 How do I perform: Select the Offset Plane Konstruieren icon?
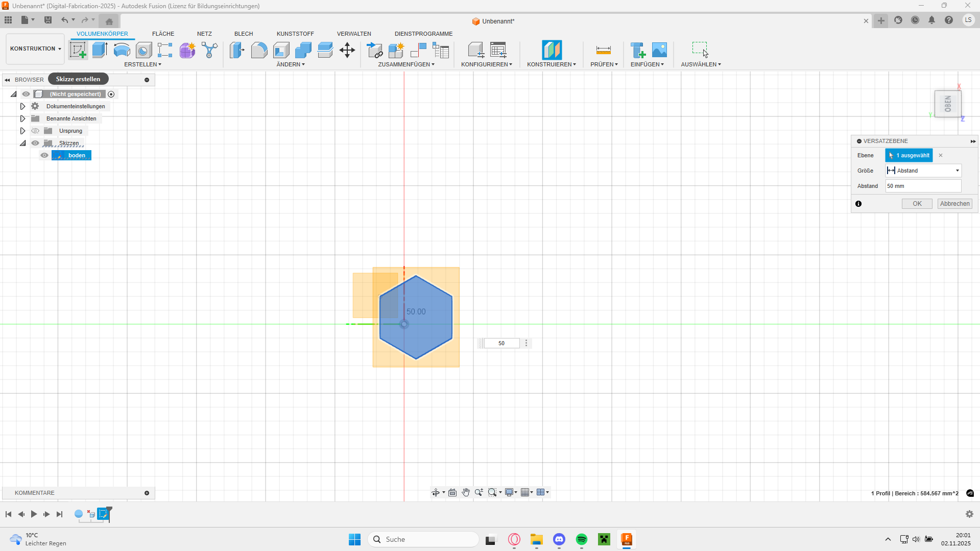[x=552, y=50]
